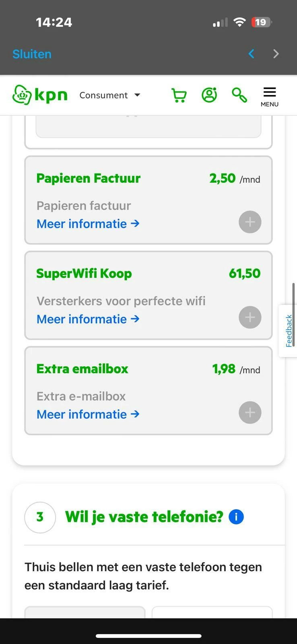Image resolution: width=297 pixels, height=644 pixels.
Task: Go back with left chevron arrow
Action: [x=252, y=54]
